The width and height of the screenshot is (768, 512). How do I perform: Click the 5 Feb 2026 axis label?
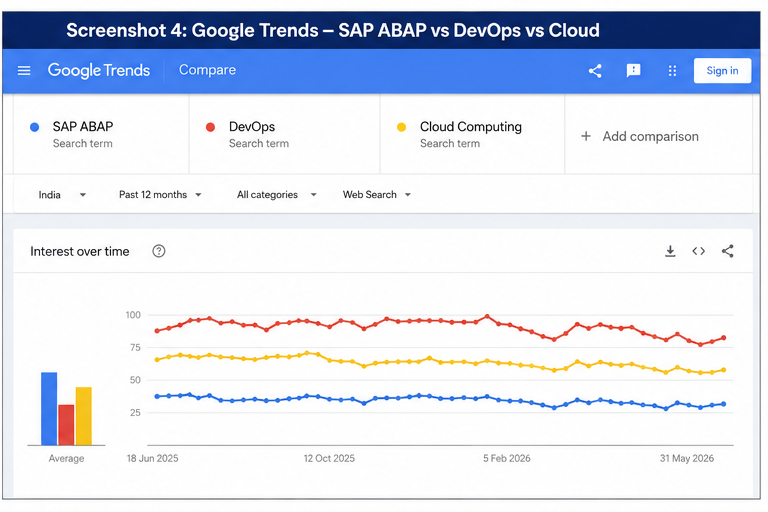[x=506, y=458]
